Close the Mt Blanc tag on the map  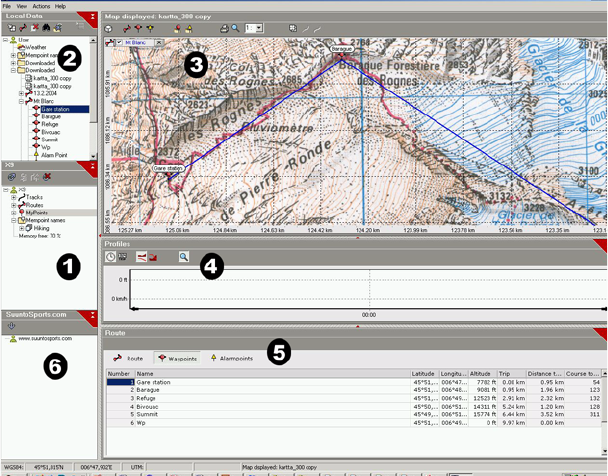click(x=159, y=43)
